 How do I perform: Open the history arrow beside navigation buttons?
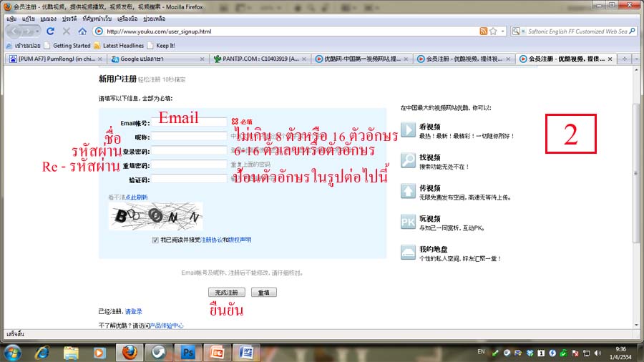(x=37, y=31)
